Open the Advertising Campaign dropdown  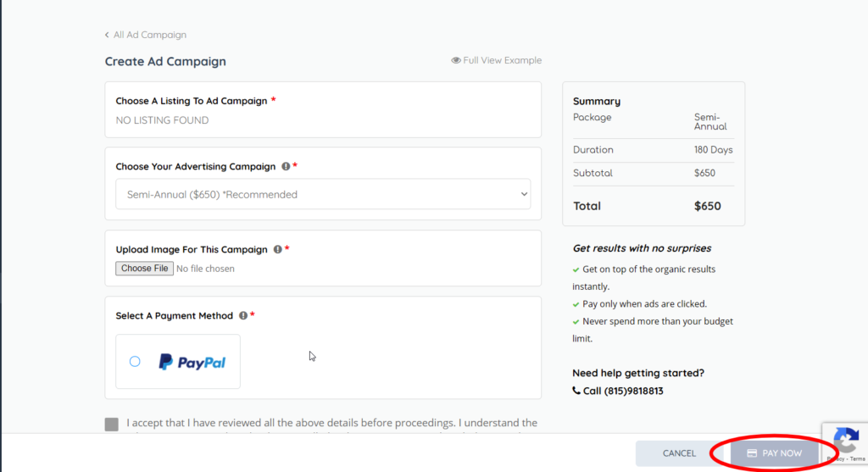coord(322,195)
